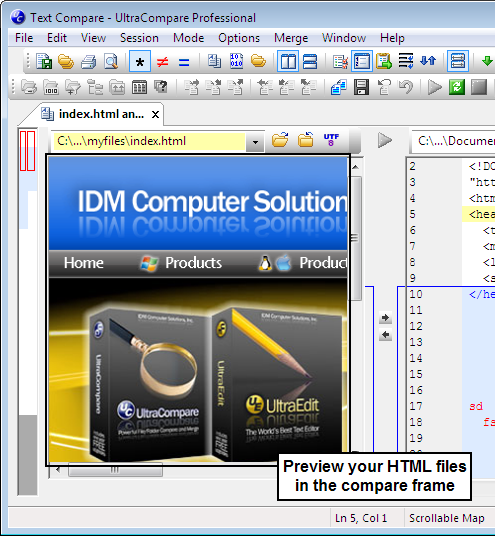This screenshot has width=495, height=536.
Task: Open the Edit menu
Action: tap(57, 38)
